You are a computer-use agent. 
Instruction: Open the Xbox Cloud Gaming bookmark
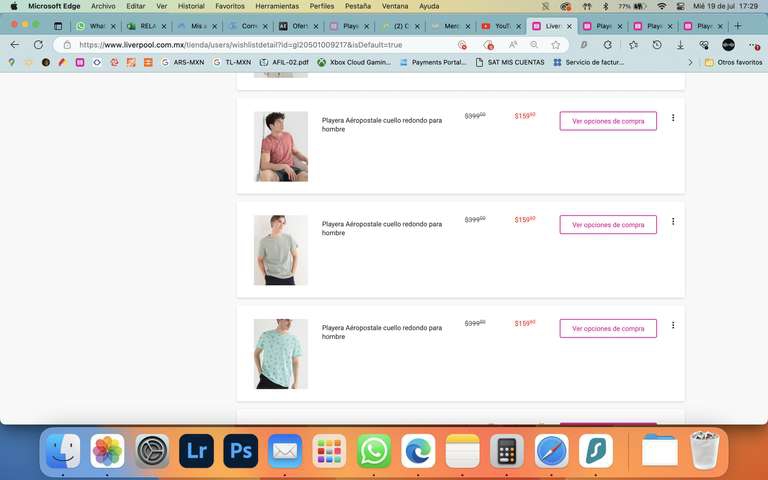click(354, 62)
